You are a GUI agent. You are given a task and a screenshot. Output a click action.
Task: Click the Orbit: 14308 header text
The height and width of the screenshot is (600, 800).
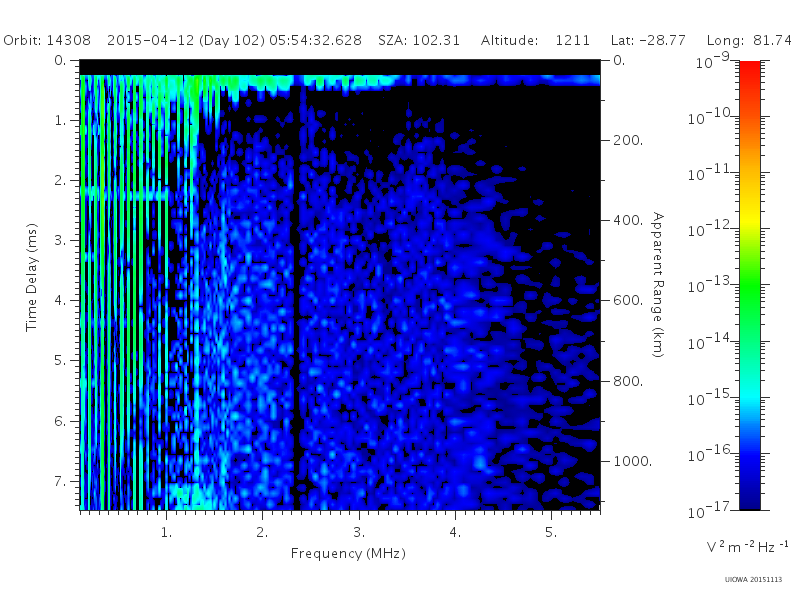[47, 40]
